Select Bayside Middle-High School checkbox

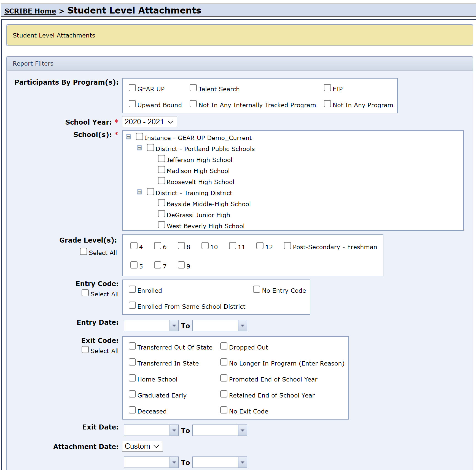[x=162, y=203]
